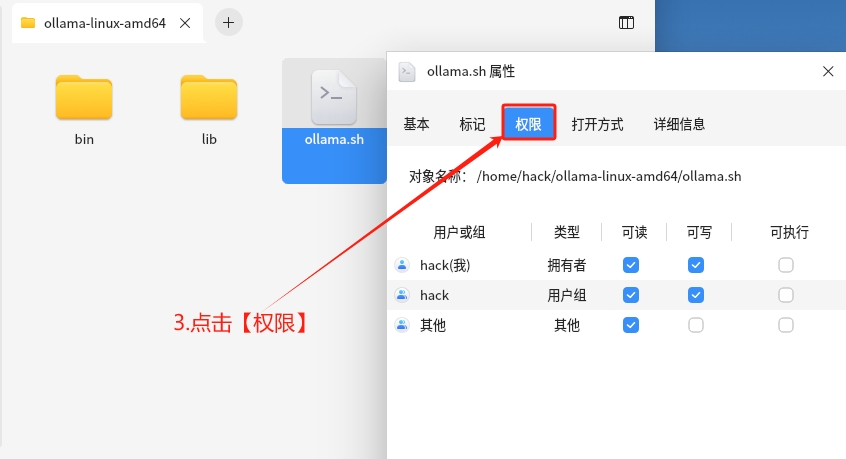Viewport: 846px width, 459px height.
Task: Enable 可执行 for 其他
Action: [786, 325]
